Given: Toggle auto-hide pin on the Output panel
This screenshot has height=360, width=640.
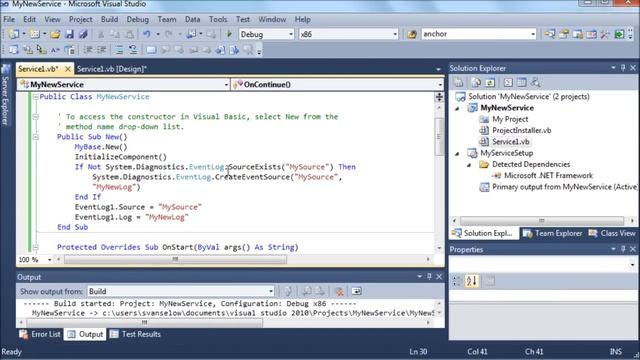Looking at the screenshot, I should pos(429,277).
